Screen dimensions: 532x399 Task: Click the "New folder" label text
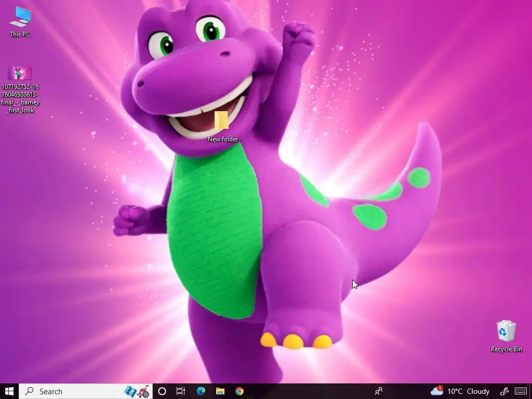tap(223, 139)
